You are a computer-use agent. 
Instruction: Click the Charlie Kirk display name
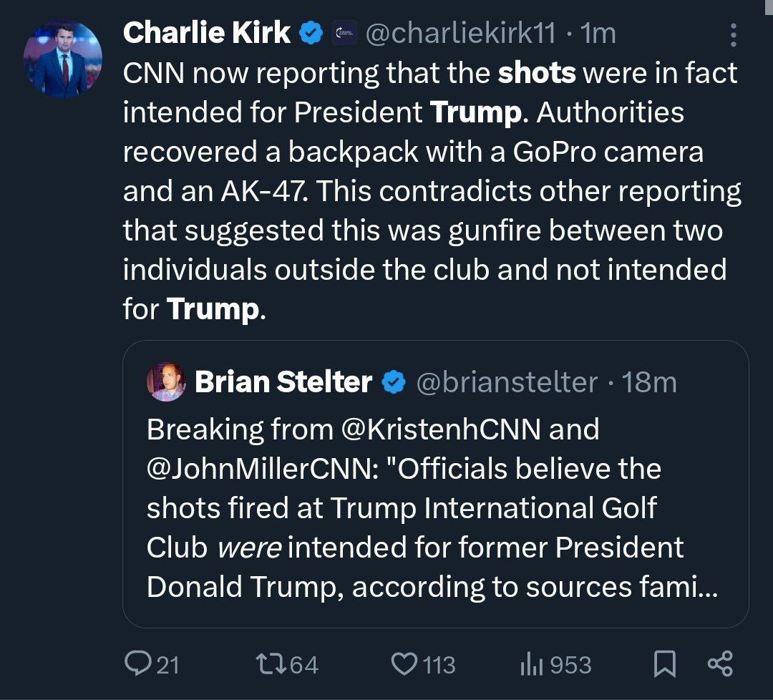coord(207,33)
